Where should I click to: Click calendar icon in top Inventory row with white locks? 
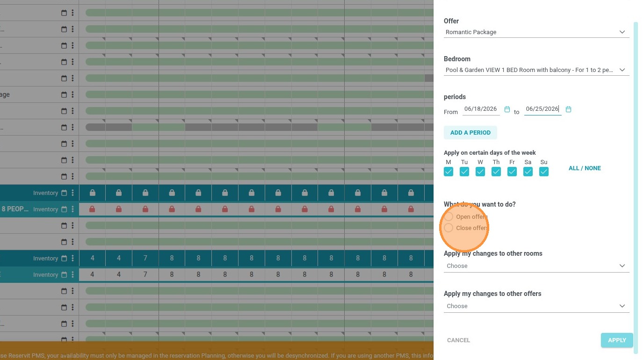pos(64,193)
